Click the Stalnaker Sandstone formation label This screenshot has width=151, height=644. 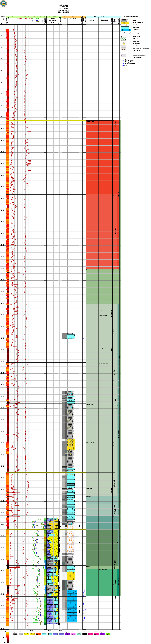point(91,443)
